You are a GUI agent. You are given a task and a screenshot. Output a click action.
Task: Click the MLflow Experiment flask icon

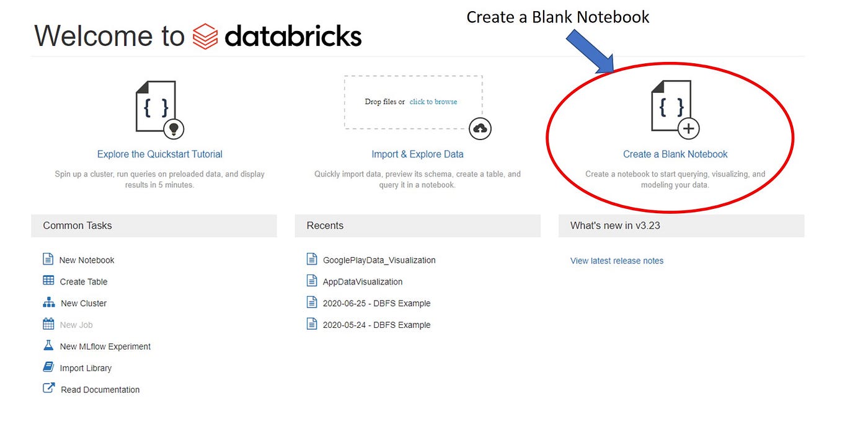(48, 345)
